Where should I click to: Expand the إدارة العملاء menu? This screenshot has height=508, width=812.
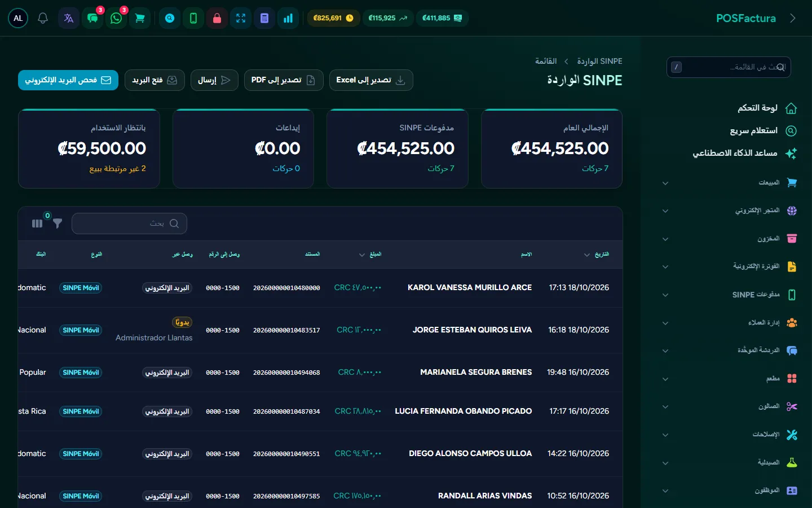tap(730, 323)
